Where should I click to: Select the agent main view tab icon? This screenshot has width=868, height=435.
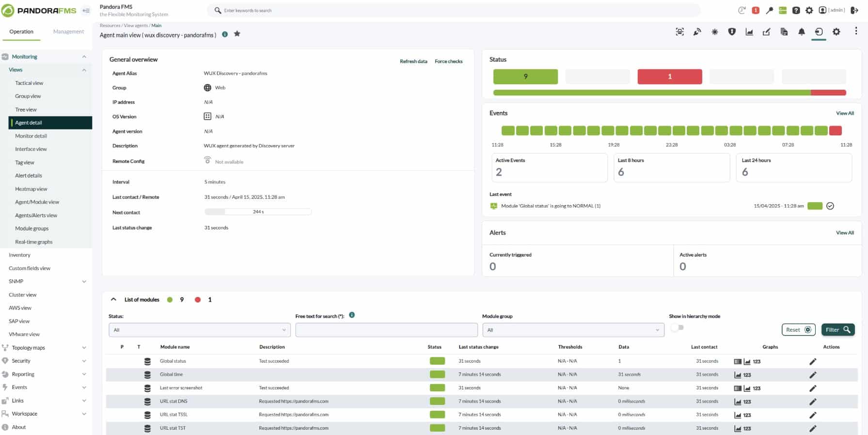(819, 32)
